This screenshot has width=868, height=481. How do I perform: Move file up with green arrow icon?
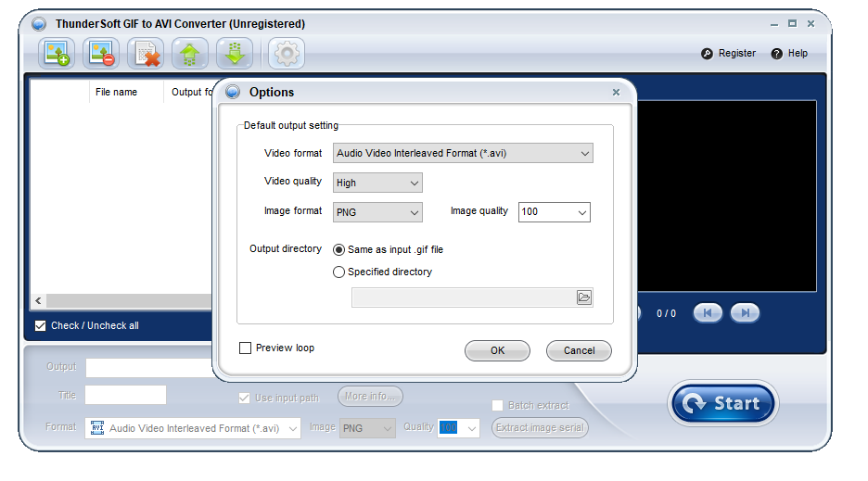coord(190,54)
